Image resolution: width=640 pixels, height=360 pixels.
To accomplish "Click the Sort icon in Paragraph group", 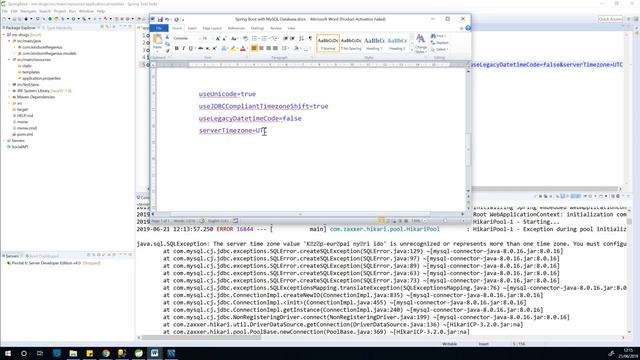I will (301, 38).
